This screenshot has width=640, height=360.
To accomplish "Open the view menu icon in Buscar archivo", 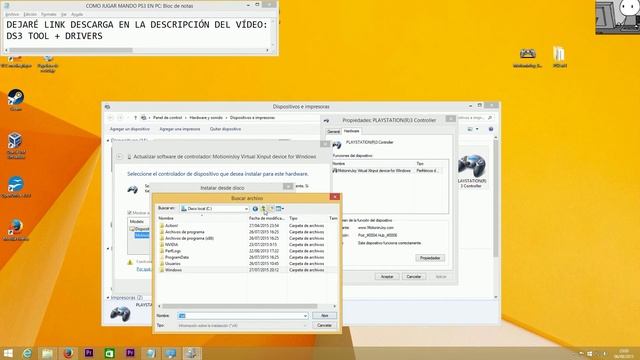I will pos(280,209).
